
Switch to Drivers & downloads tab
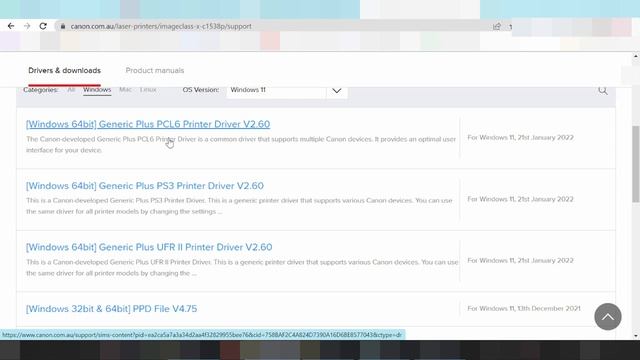64,71
